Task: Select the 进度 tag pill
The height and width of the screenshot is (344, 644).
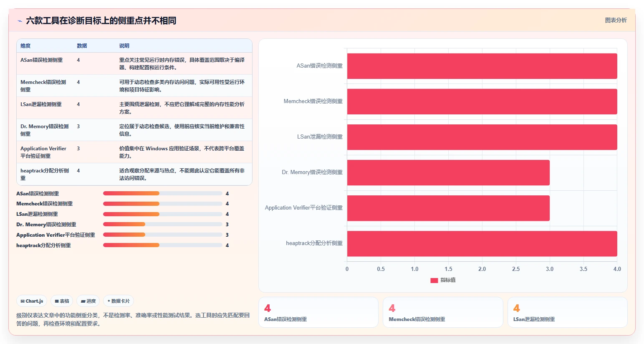Action: point(88,301)
